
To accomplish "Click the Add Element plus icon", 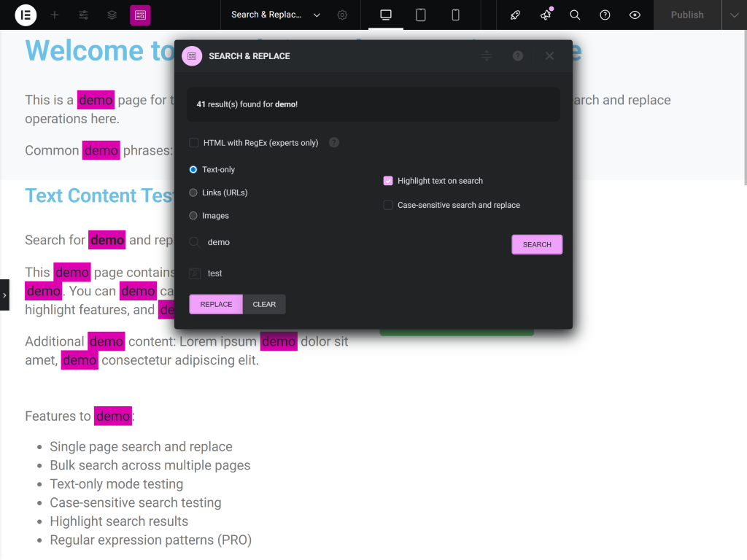I will (x=54, y=15).
